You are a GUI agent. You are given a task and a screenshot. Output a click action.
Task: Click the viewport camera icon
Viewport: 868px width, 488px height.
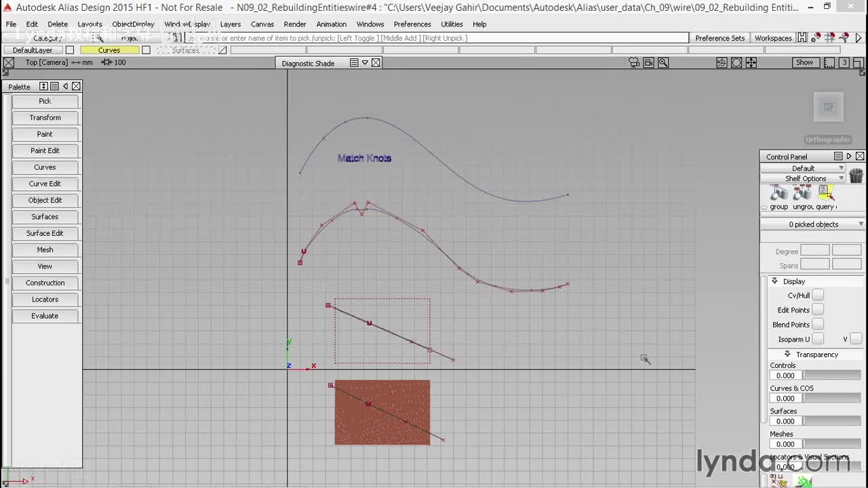[634, 62]
